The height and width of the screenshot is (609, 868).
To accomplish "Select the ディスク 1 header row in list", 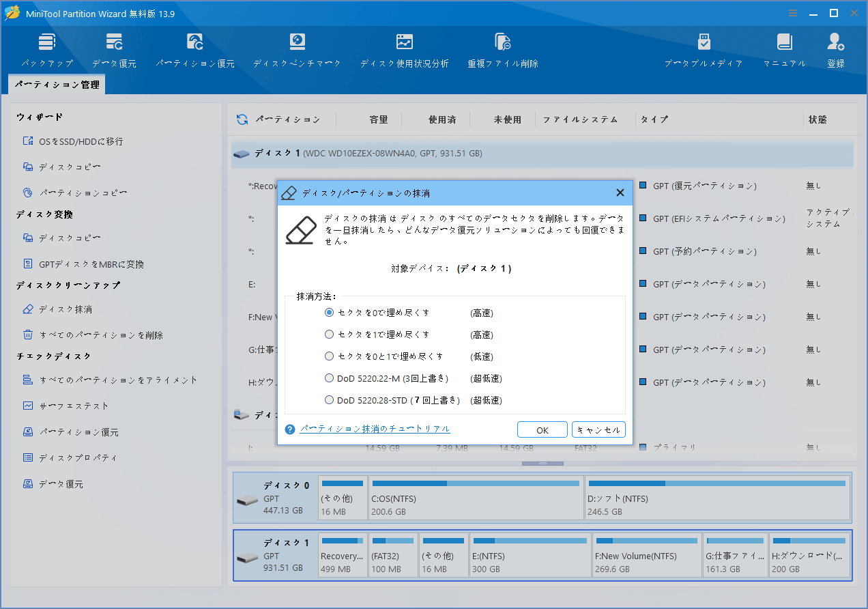I will click(542, 154).
